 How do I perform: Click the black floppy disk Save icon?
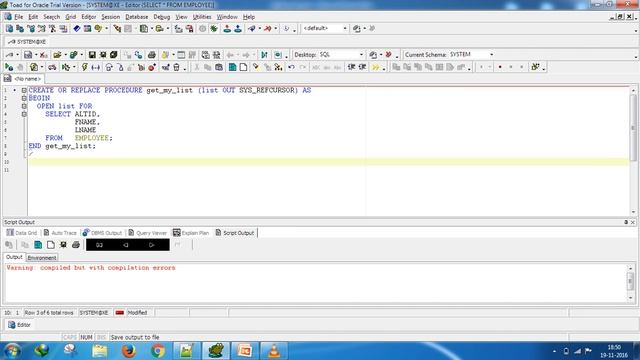92,55
